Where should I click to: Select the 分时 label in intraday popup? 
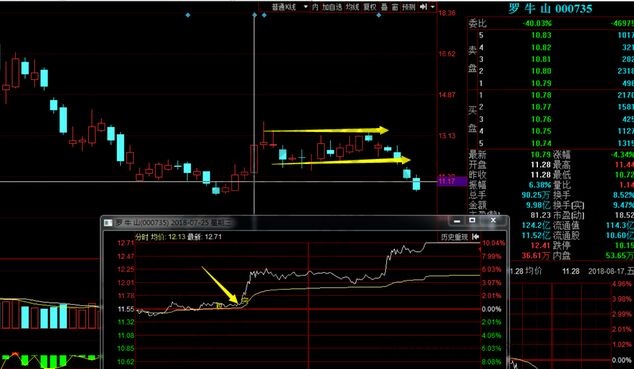click(x=142, y=237)
